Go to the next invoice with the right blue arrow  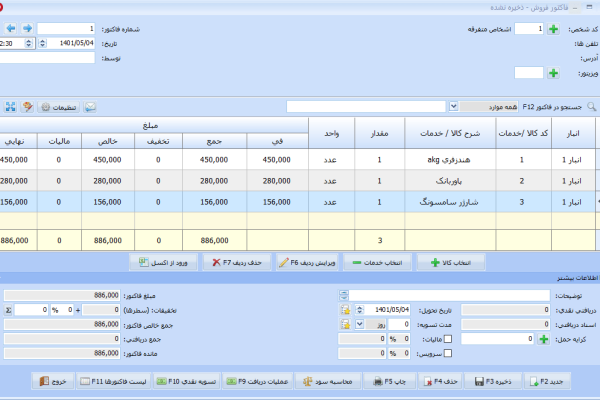27,28
